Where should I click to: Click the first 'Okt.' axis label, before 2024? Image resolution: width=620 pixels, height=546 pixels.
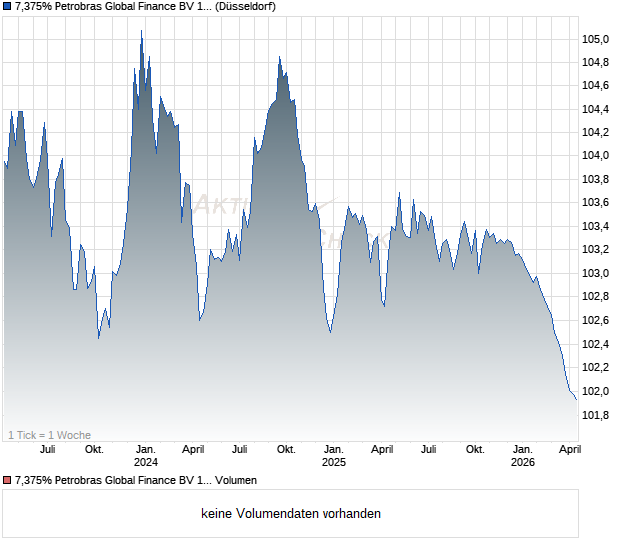(x=94, y=450)
